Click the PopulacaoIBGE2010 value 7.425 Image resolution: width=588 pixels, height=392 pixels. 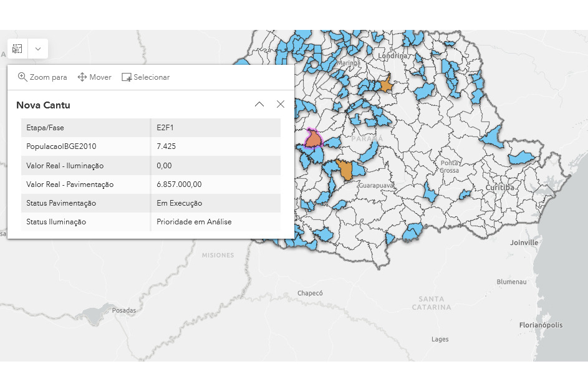166,146
